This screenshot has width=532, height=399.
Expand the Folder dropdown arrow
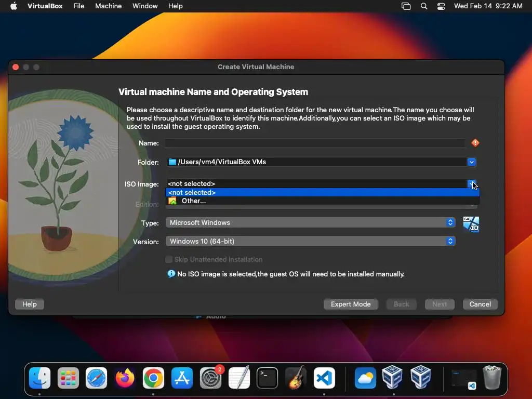coord(471,162)
